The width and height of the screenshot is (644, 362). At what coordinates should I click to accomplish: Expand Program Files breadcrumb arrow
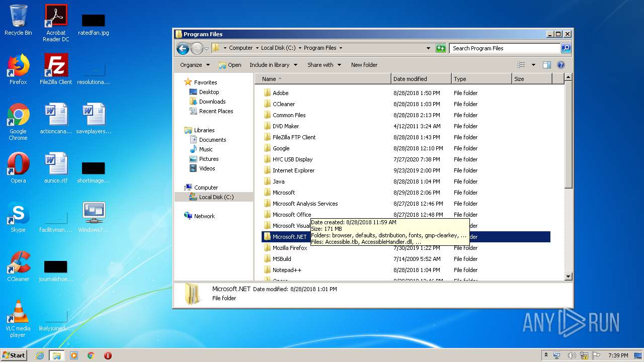[x=341, y=48]
